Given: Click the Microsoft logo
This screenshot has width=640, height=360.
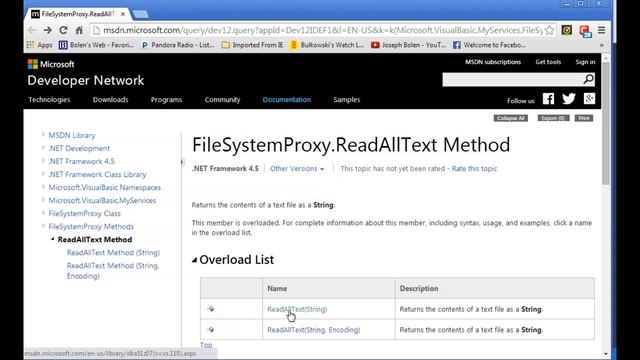Looking at the screenshot, I should pyautogui.click(x=51, y=64).
